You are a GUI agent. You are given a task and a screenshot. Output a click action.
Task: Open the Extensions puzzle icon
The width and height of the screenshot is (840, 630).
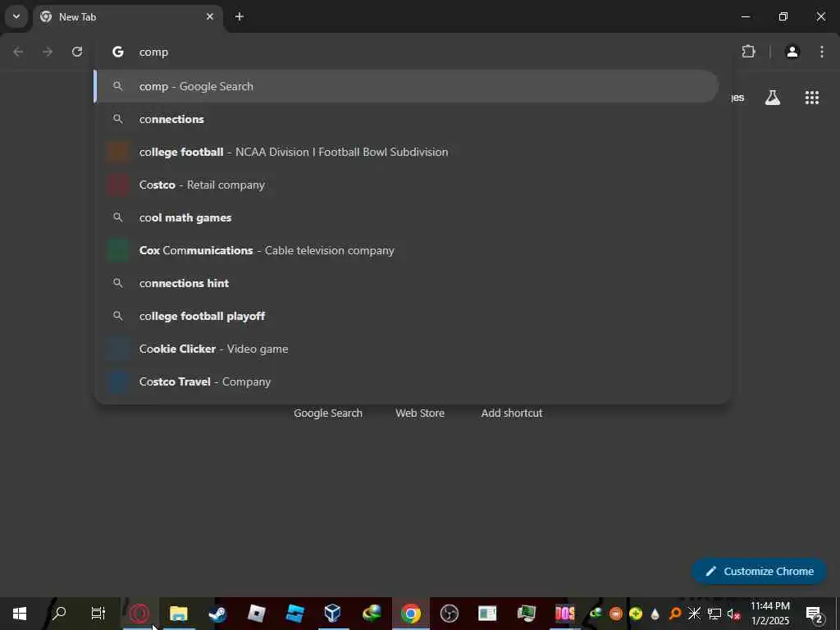tap(748, 52)
